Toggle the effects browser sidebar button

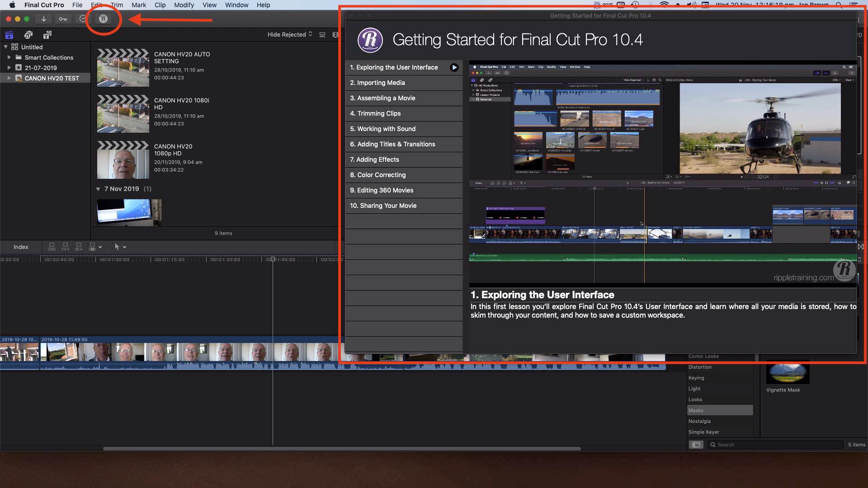[x=696, y=445]
